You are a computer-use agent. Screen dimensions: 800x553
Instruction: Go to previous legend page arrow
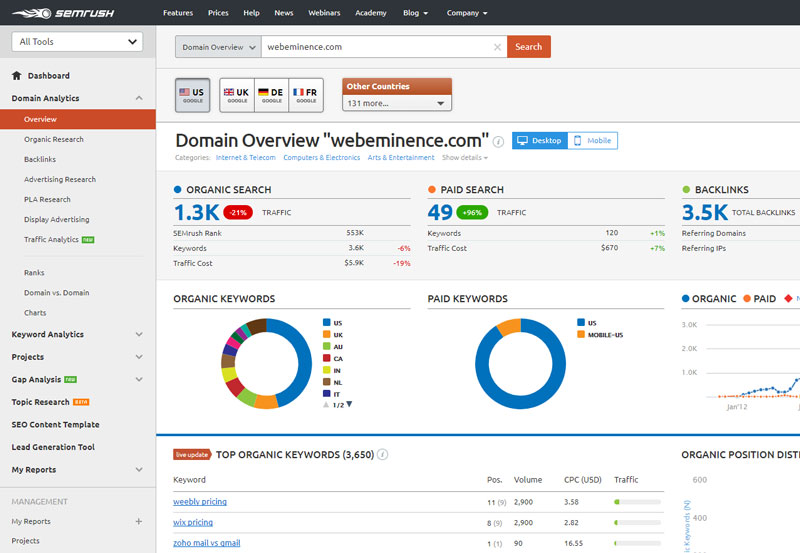click(x=326, y=404)
